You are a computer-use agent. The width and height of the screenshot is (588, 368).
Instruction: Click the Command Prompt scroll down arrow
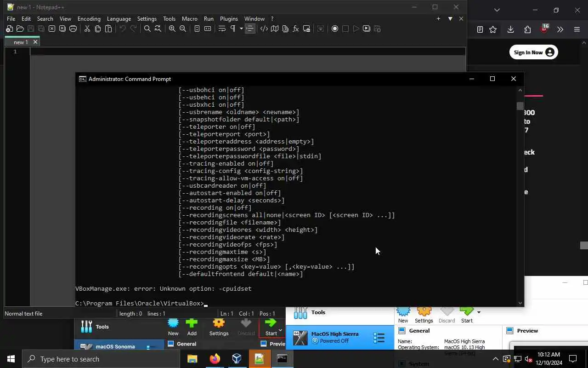click(x=520, y=303)
